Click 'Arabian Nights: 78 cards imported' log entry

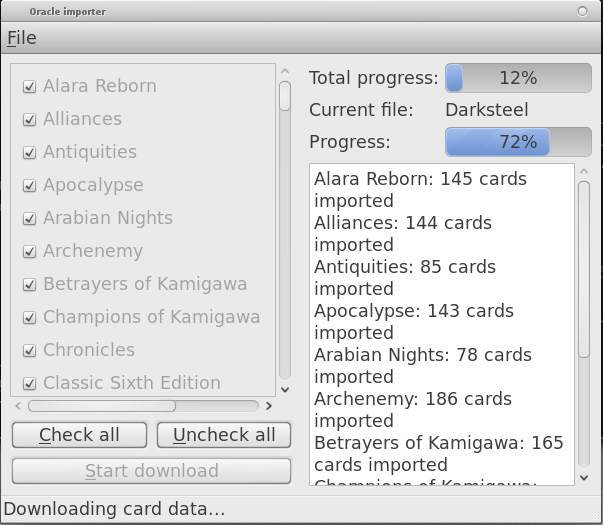coord(423,366)
